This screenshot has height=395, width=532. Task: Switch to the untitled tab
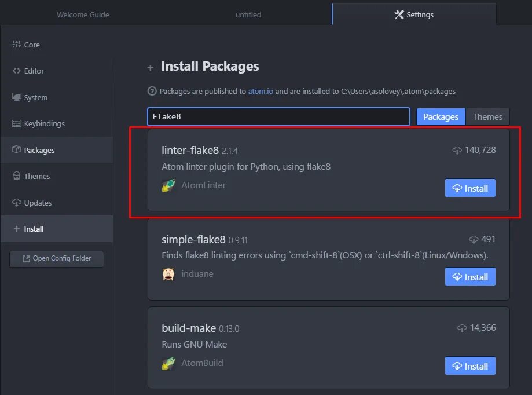(x=248, y=14)
